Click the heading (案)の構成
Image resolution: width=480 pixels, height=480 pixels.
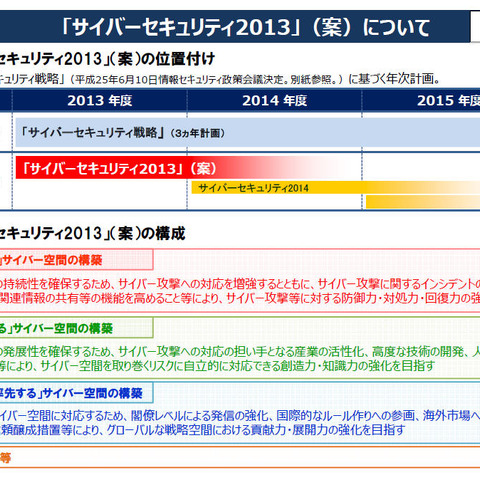pos(147,233)
